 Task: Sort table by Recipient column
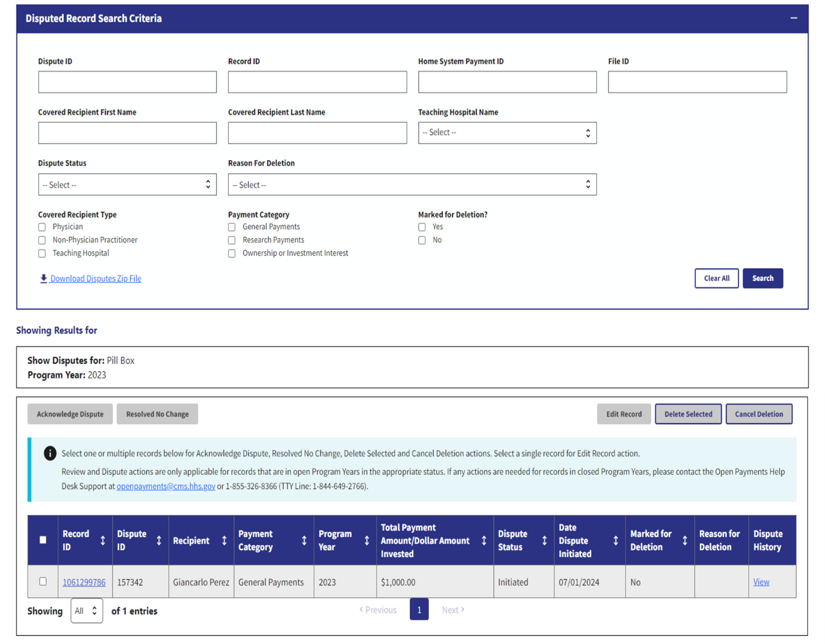point(224,540)
